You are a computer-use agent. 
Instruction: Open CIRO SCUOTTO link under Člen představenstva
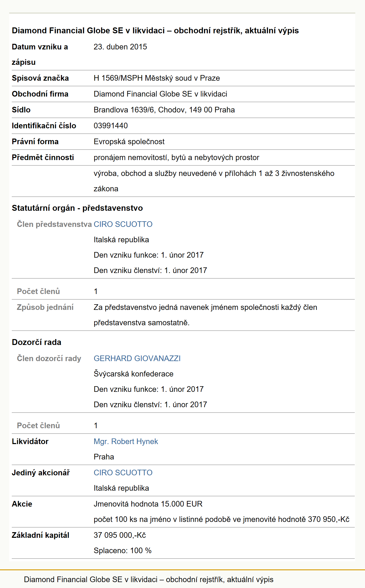123,224
